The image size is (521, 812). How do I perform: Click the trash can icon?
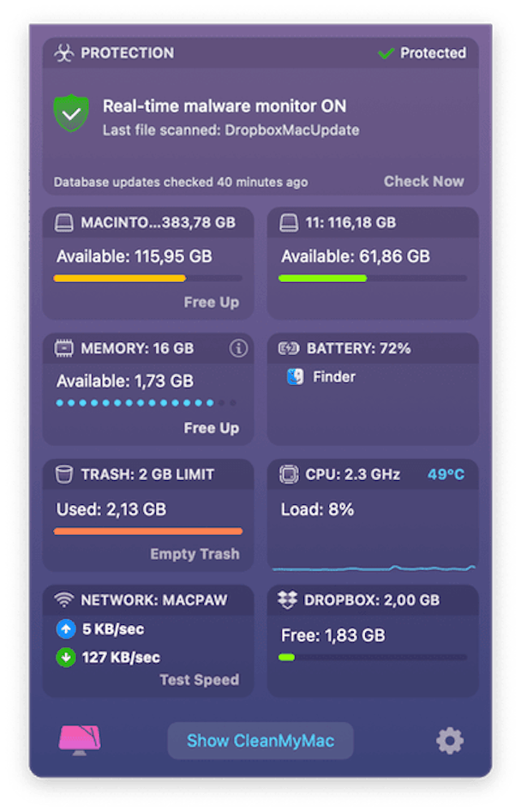coord(64,474)
